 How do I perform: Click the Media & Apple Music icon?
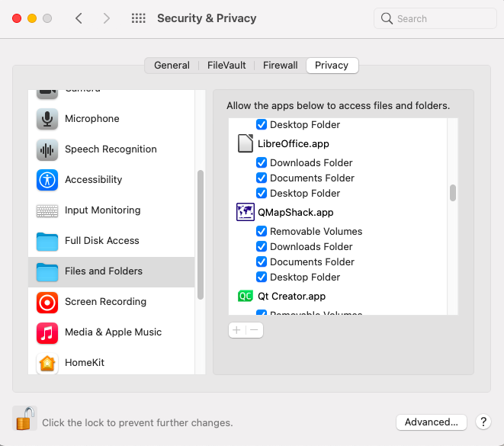47,333
